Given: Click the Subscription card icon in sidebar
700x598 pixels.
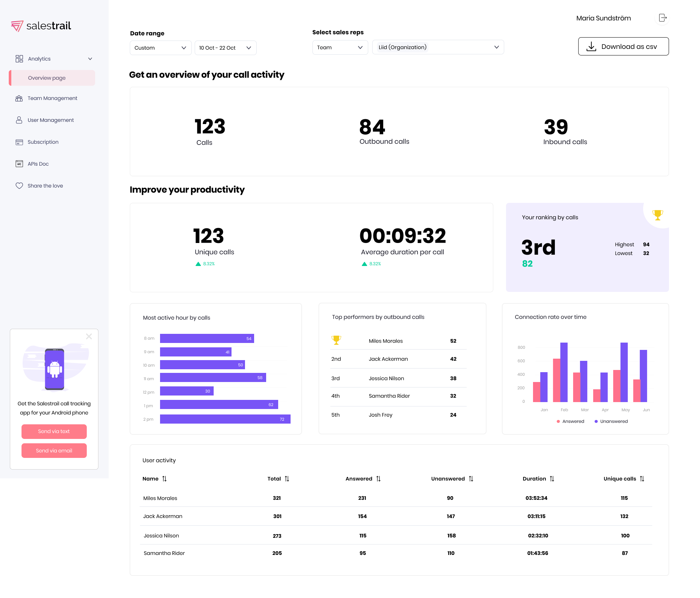Looking at the screenshot, I should pos(19,142).
